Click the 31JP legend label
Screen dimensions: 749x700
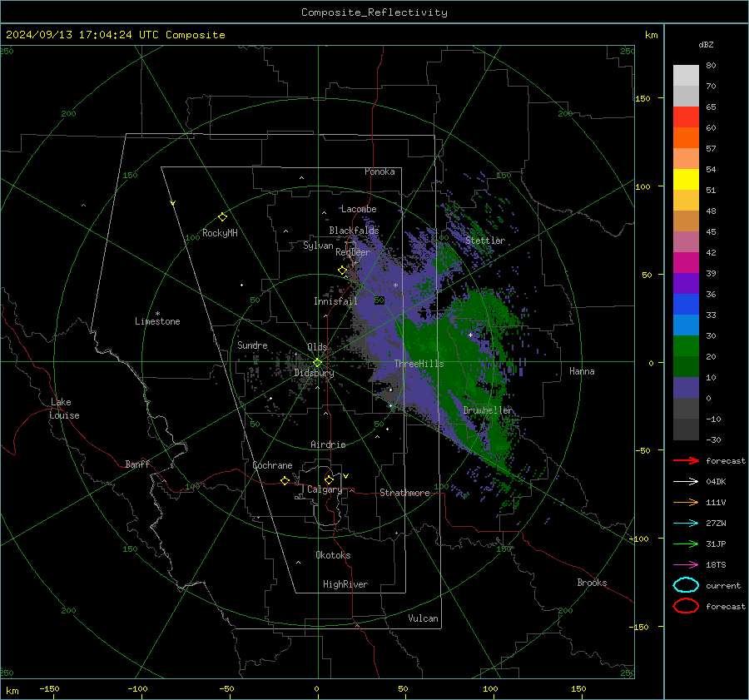pos(716,544)
